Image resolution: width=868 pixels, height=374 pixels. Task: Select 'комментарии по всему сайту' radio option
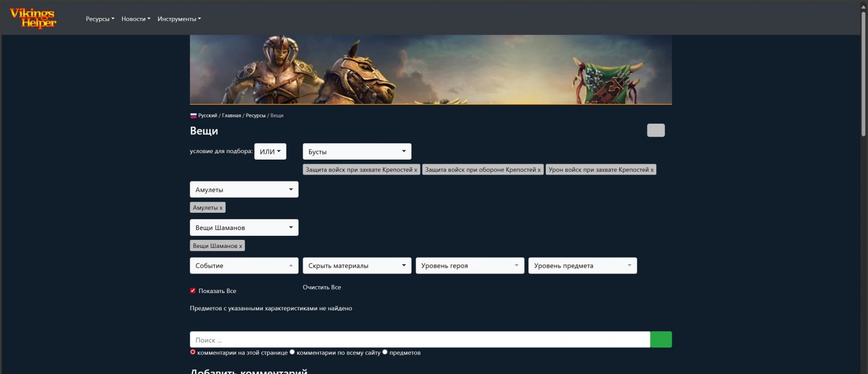292,352
